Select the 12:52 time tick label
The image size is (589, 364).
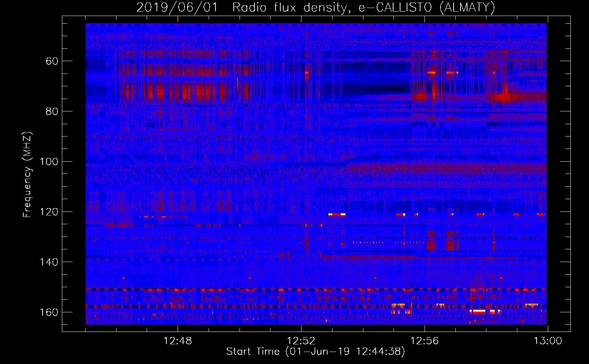tap(301, 341)
